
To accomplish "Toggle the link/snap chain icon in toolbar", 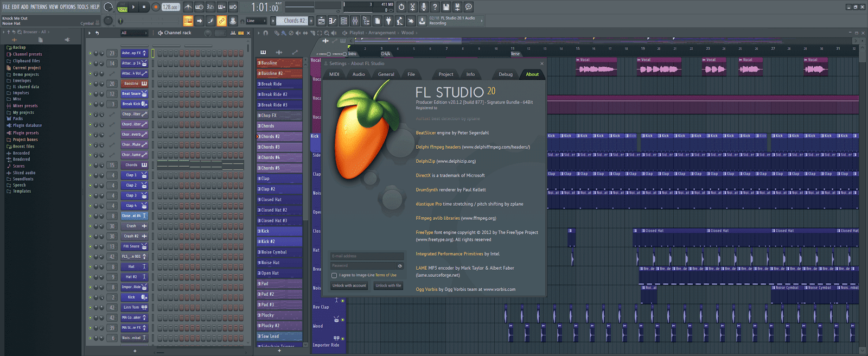I will coord(221,21).
